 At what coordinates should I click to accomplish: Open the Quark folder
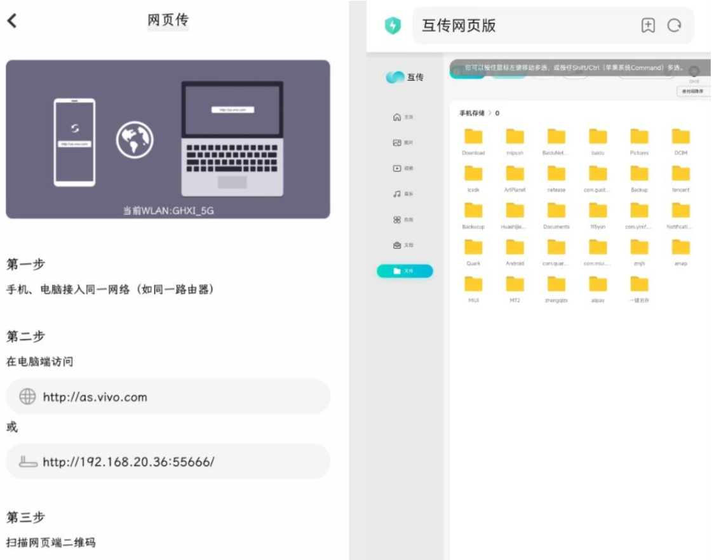(x=473, y=253)
